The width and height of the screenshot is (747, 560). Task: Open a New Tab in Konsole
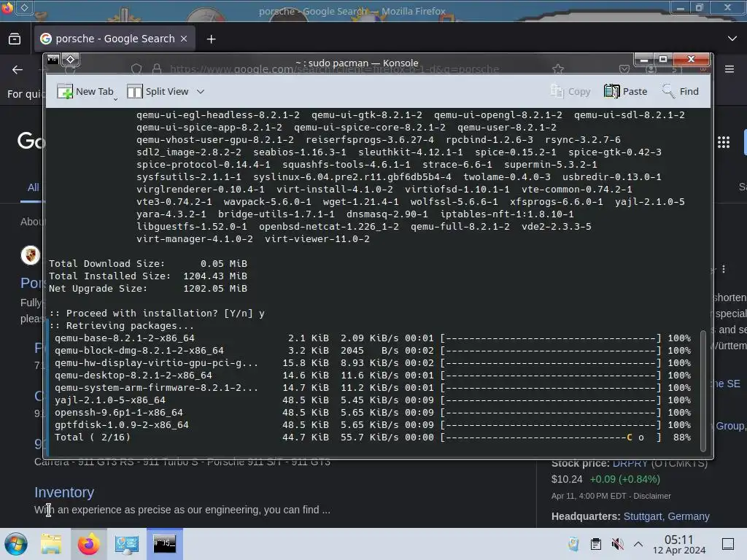[x=85, y=91]
